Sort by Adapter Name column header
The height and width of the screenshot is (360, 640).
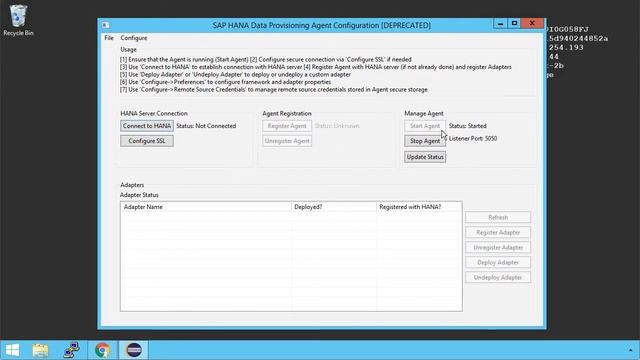[x=206, y=207]
